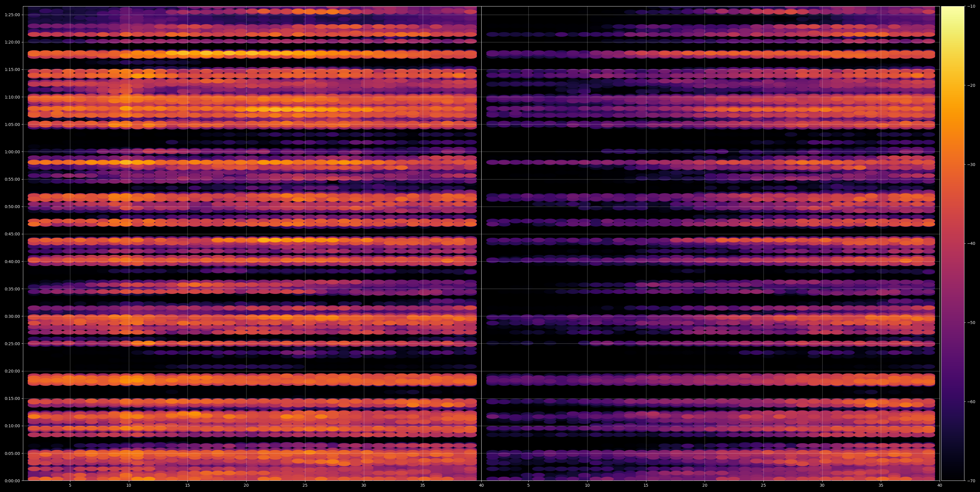Click the 0:05:00 y-axis tick label

[x=12, y=453]
